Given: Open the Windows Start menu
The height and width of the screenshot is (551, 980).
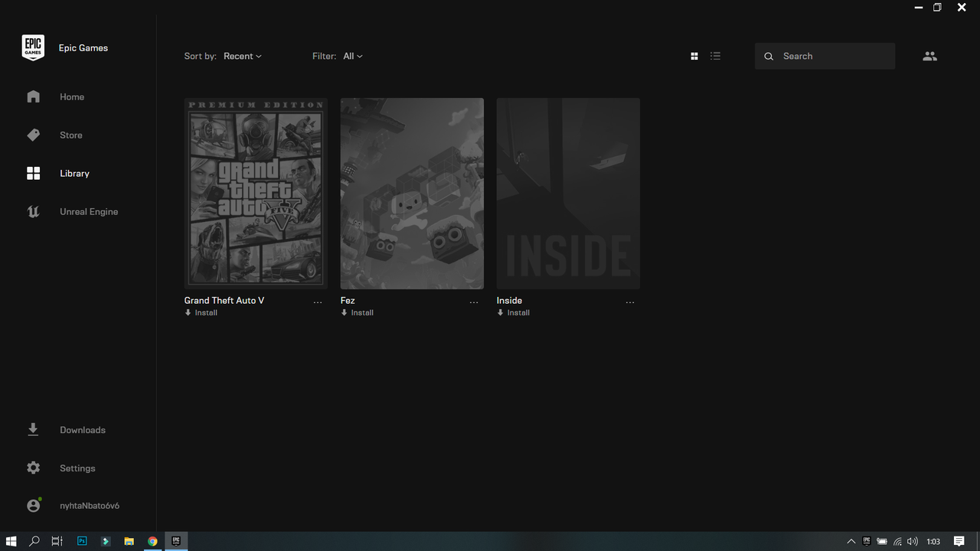Looking at the screenshot, I should click(11, 541).
